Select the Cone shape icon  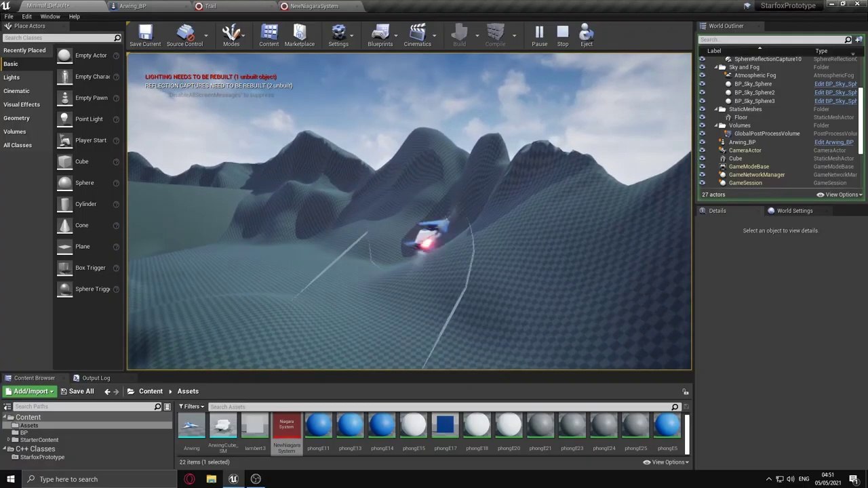tap(64, 225)
